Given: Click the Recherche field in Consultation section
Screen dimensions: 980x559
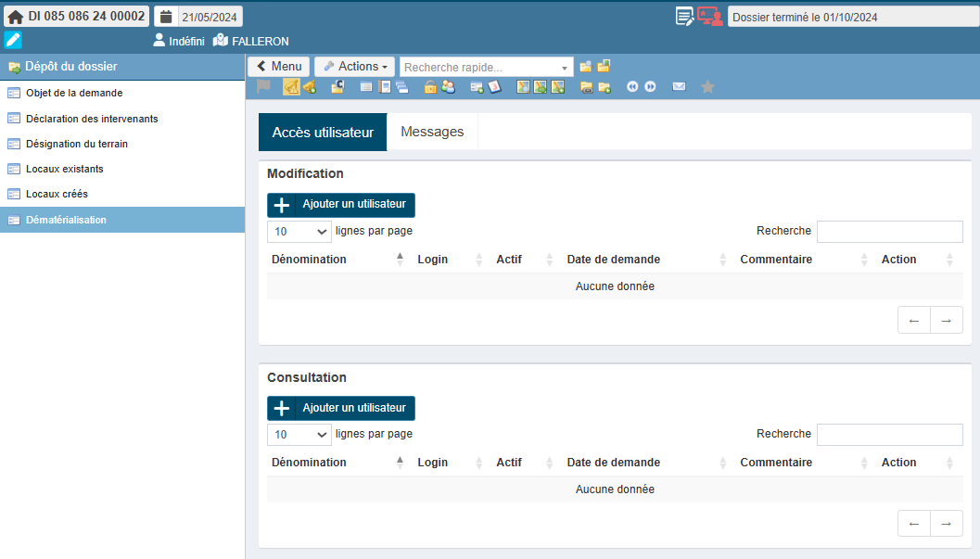Looking at the screenshot, I should point(889,435).
